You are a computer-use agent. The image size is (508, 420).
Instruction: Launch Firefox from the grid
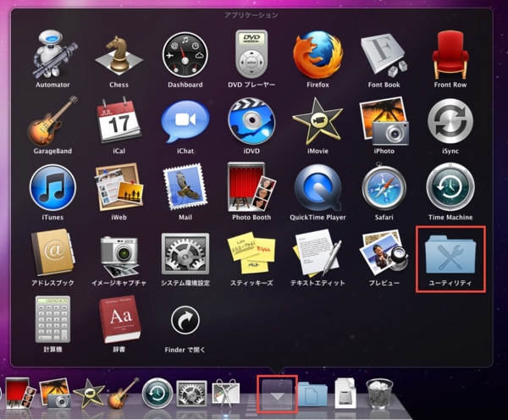tap(317, 54)
